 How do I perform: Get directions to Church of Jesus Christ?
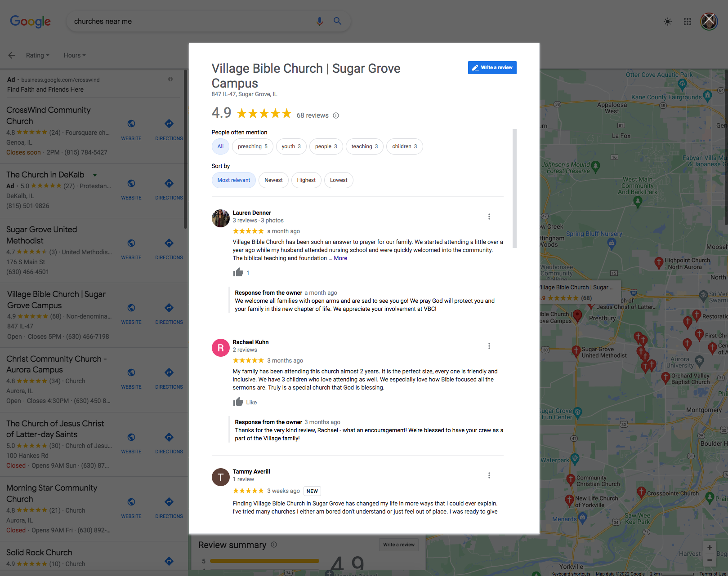pyautogui.click(x=169, y=437)
